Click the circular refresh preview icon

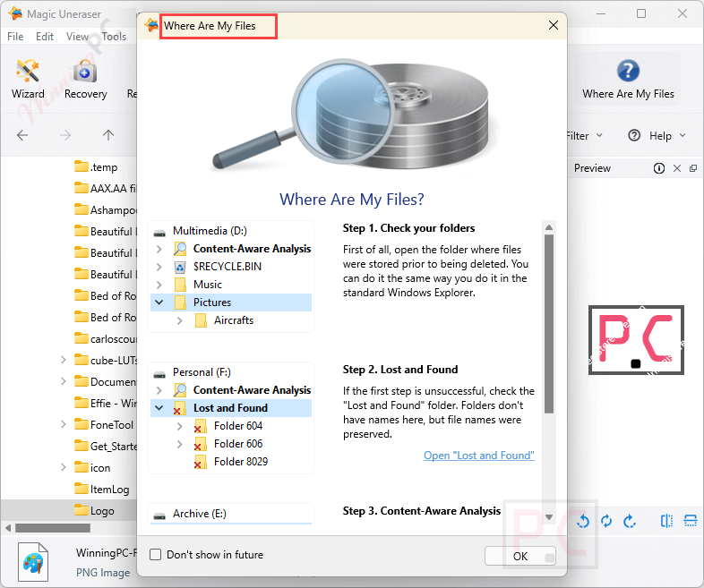606,521
